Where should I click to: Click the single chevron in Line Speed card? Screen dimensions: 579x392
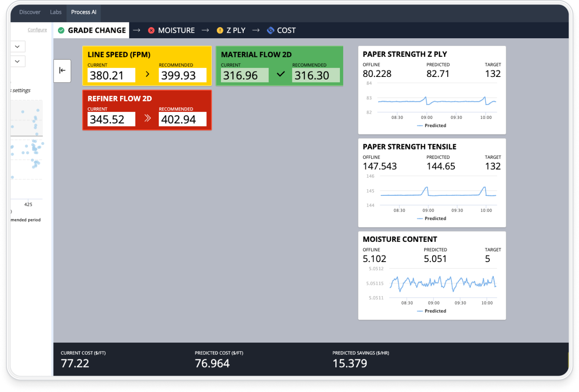[147, 74]
